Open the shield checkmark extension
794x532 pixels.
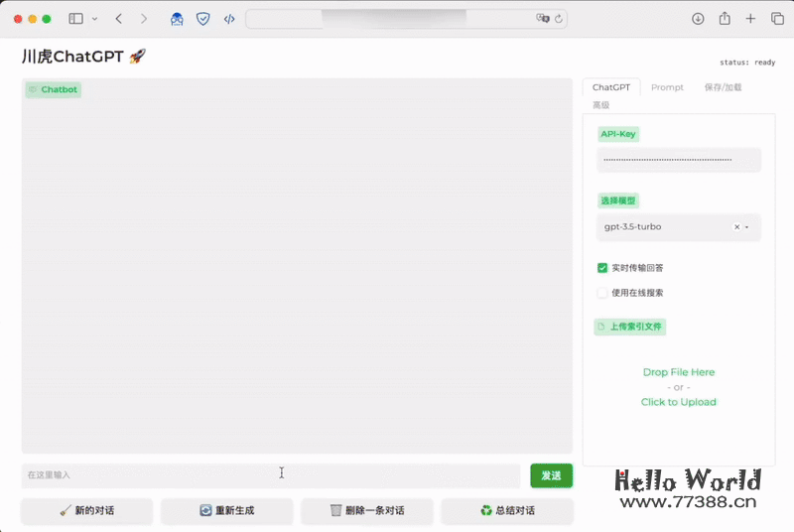tap(203, 19)
